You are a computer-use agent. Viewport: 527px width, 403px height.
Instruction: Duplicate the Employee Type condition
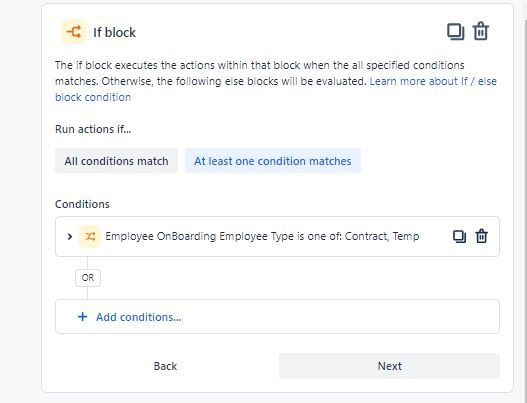(459, 236)
